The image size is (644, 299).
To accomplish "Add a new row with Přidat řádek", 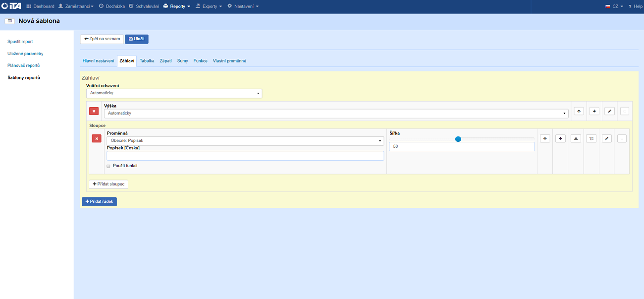I will (99, 201).
